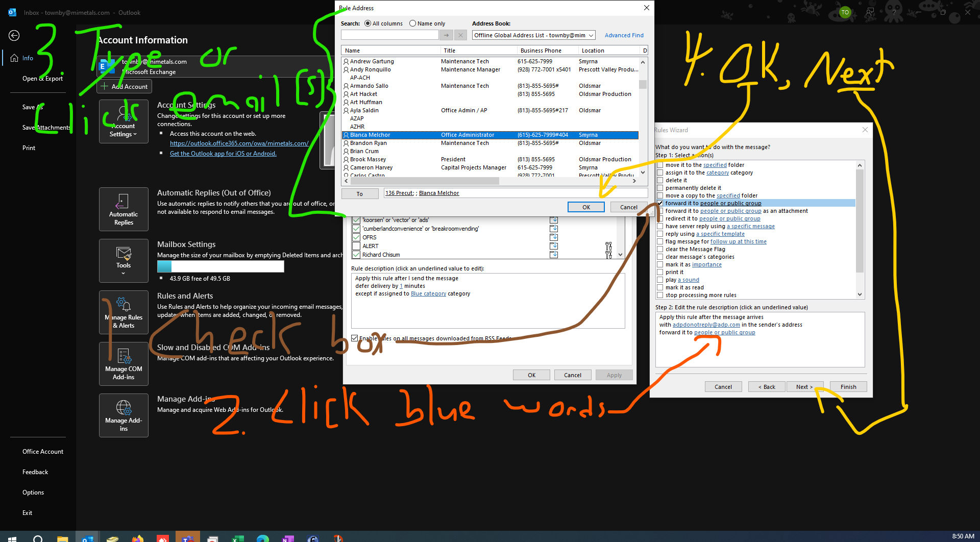The height and width of the screenshot is (542, 980).
Task: Open Excel from the taskbar
Action: click(238, 538)
